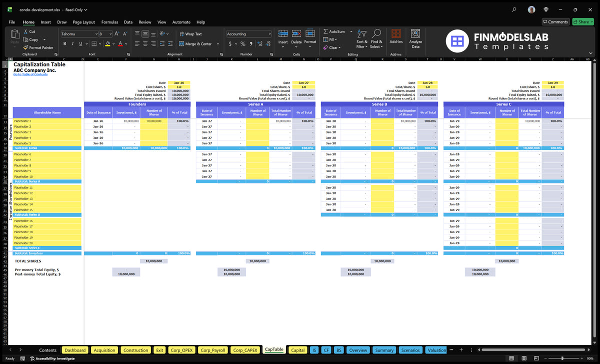Open Find & Select magnifier

pyautogui.click(x=376, y=39)
